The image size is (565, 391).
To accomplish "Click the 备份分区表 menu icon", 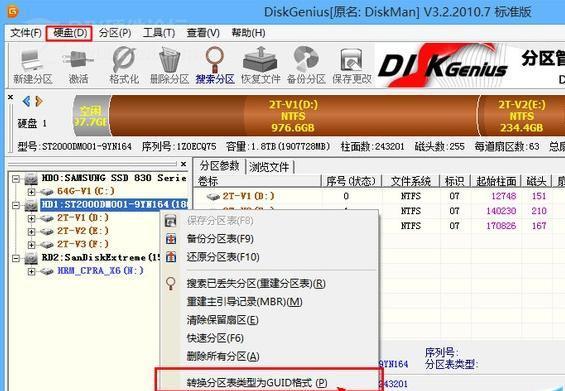I will pos(171,239).
